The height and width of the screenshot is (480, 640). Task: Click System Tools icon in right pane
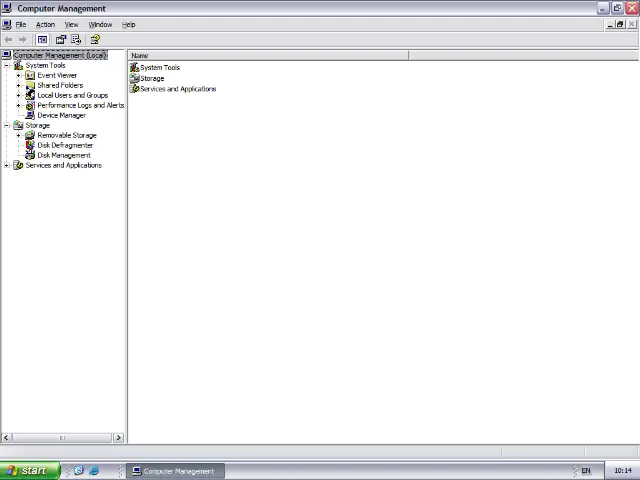[135, 67]
